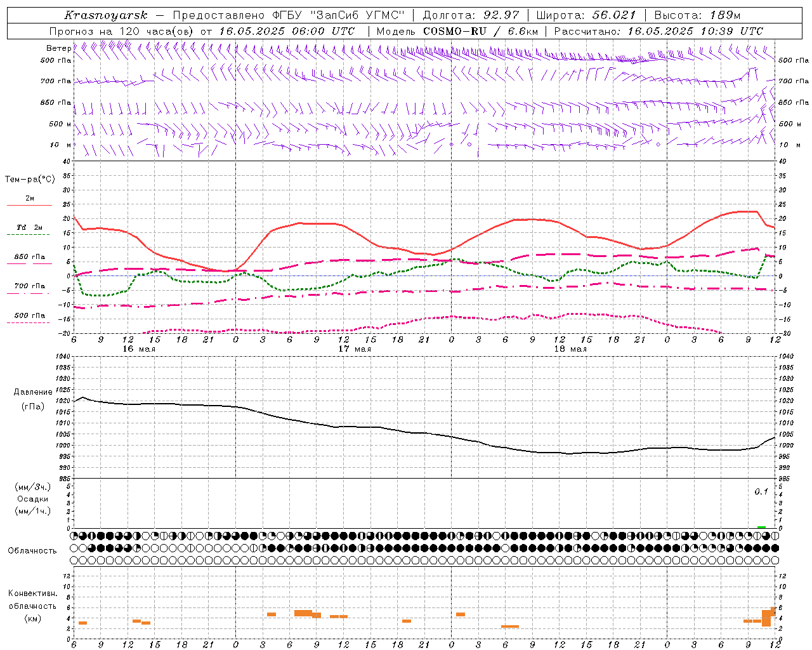The image size is (812, 650).
Task: Click the 'Высота: 189м' header value
Action: 697,15
